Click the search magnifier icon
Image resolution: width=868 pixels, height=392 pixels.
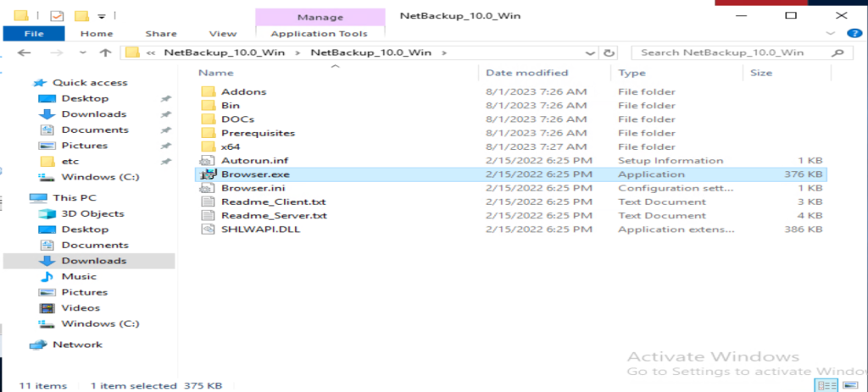(x=838, y=53)
